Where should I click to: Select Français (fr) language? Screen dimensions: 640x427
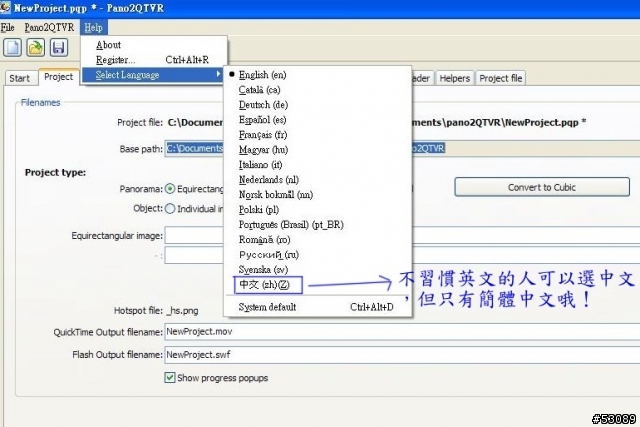[318, 135]
